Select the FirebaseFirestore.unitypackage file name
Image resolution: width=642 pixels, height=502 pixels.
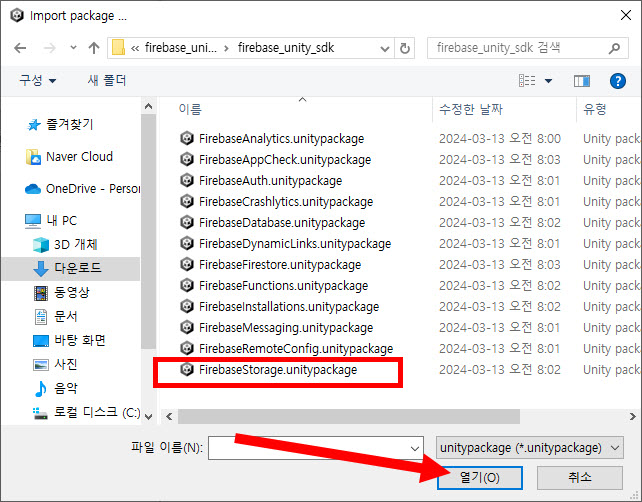pos(280,265)
